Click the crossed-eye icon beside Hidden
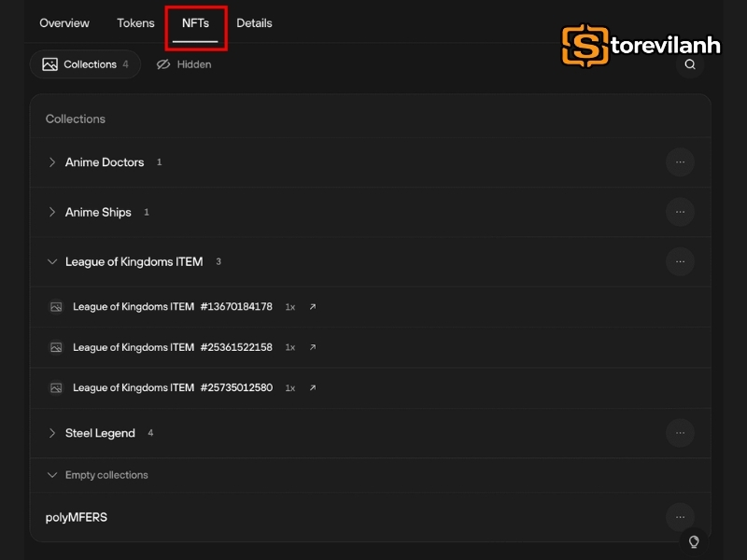The width and height of the screenshot is (747, 560). [163, 64]
